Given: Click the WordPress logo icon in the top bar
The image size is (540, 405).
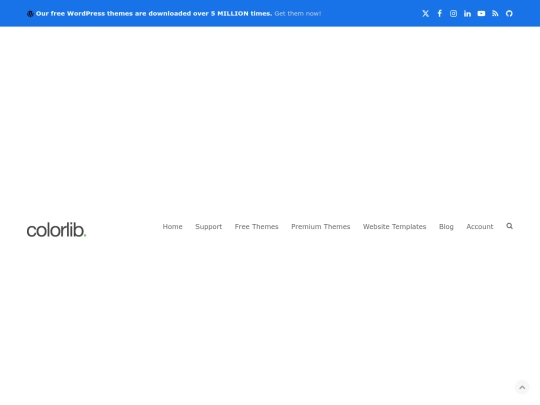Looking at the screenshot, I should tap(30, 14).
